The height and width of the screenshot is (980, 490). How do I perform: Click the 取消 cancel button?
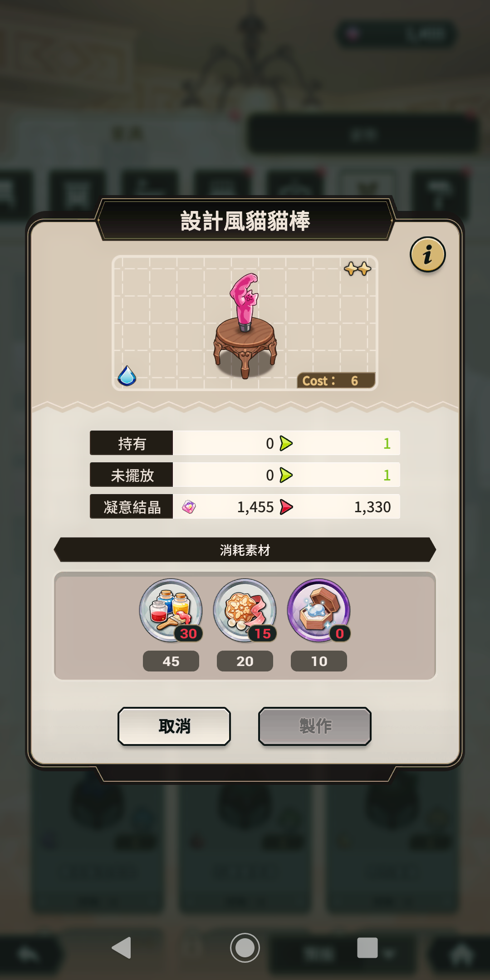tap(174, 726)
